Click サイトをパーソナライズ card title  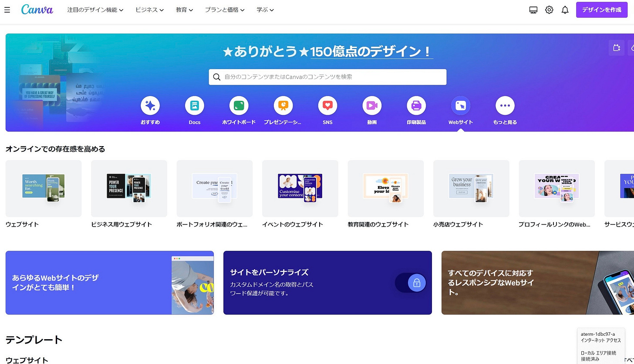tap(269, 273)
